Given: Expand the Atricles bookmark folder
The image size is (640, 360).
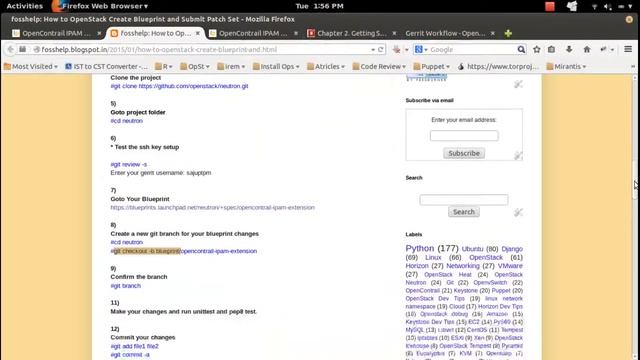Looking at the screenshot, I should point(326,66).
